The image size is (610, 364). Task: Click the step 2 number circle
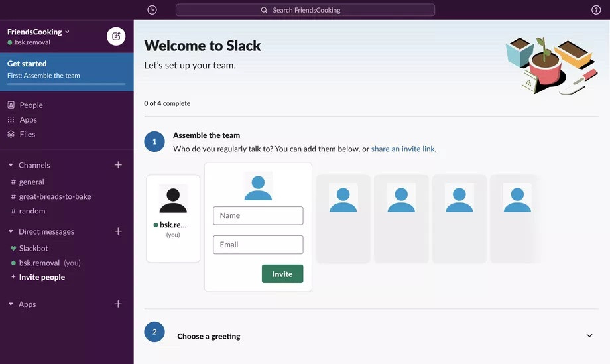click(154, 332)
